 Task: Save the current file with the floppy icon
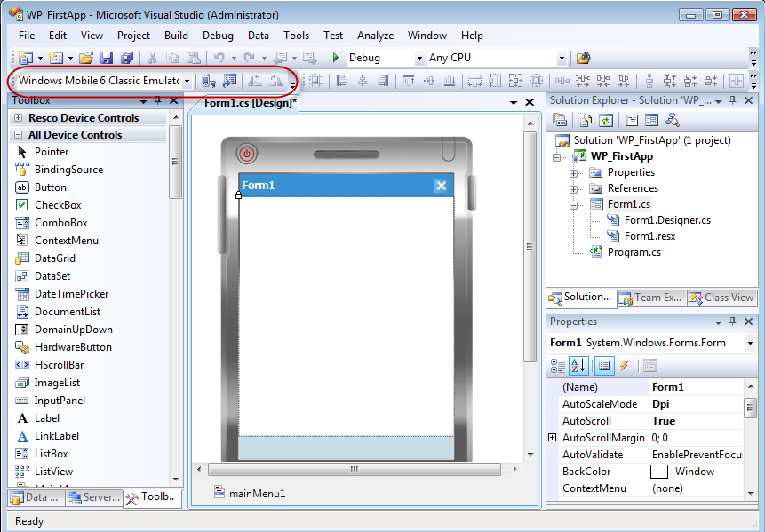(107, 58)
